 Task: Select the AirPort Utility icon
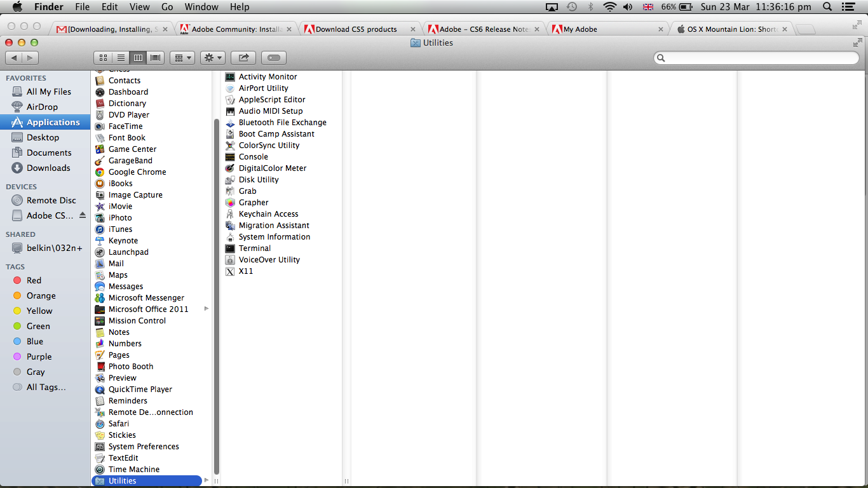[x=230, y=88]
